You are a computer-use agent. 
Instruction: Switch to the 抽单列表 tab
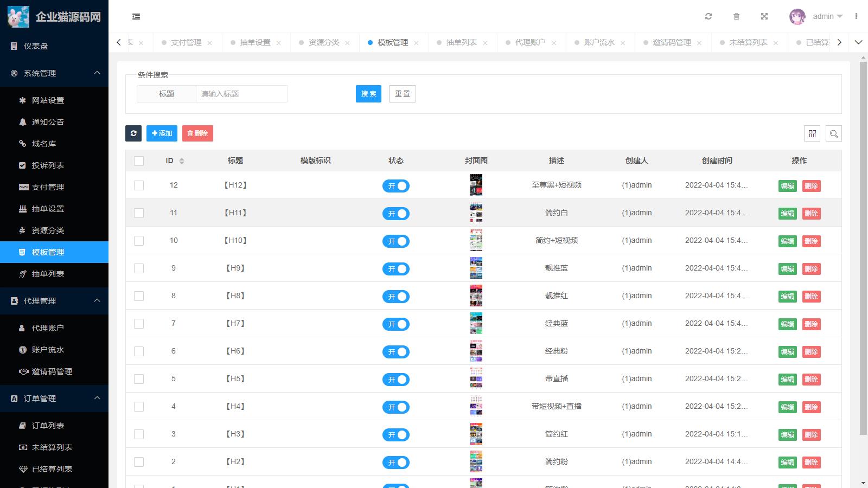click(x=461, y=42)
